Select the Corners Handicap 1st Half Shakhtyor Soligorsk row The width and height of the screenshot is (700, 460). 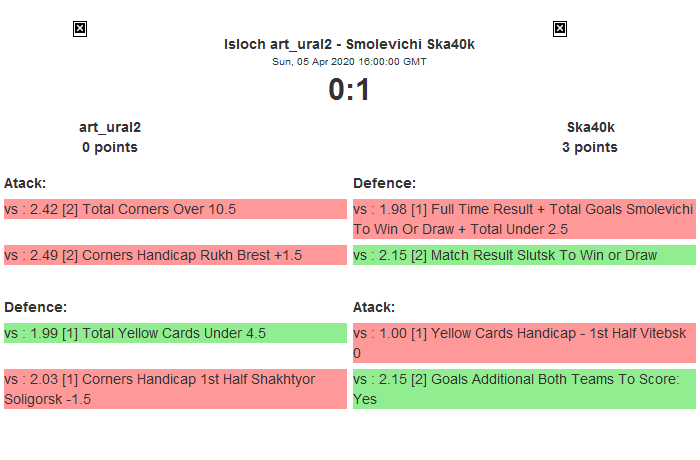(175, 388)
